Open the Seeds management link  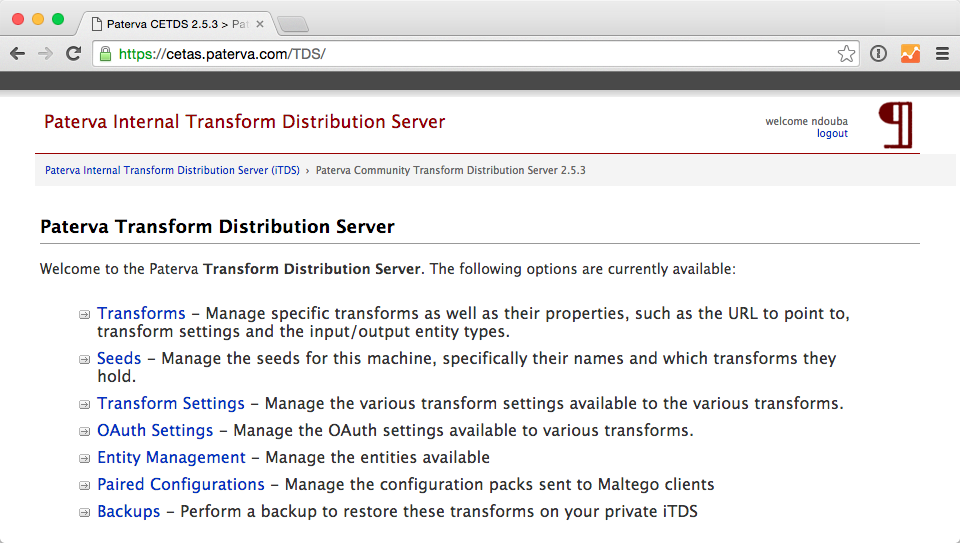pyautogui.click(x=119, y=358)
